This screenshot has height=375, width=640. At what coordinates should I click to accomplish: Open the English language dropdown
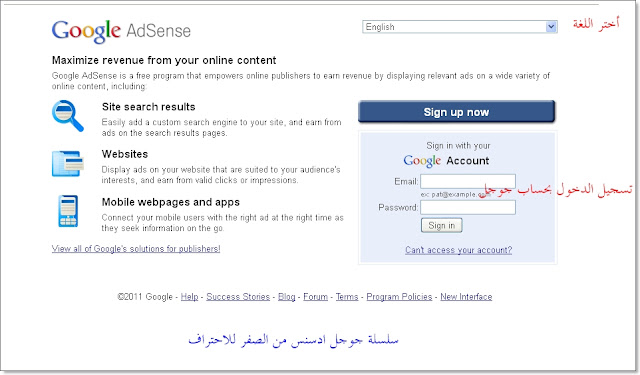(460, 27)
